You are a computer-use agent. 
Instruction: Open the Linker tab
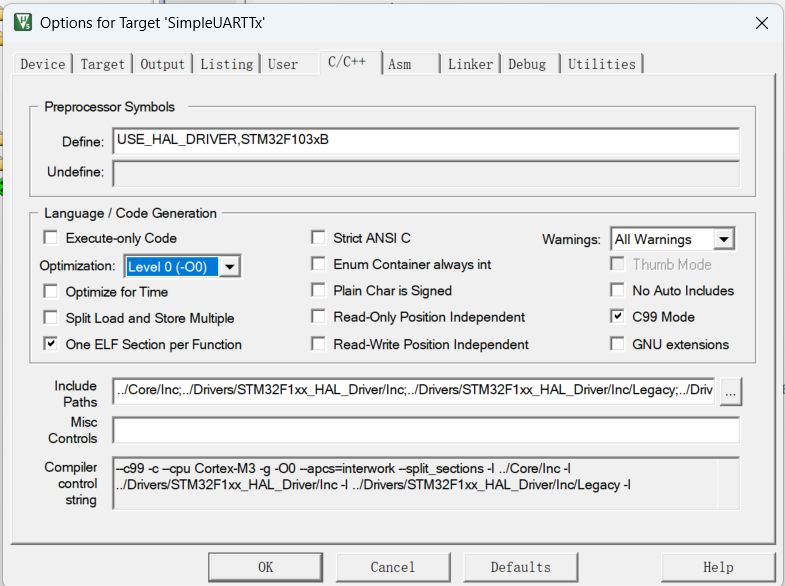tap(470, 65)
